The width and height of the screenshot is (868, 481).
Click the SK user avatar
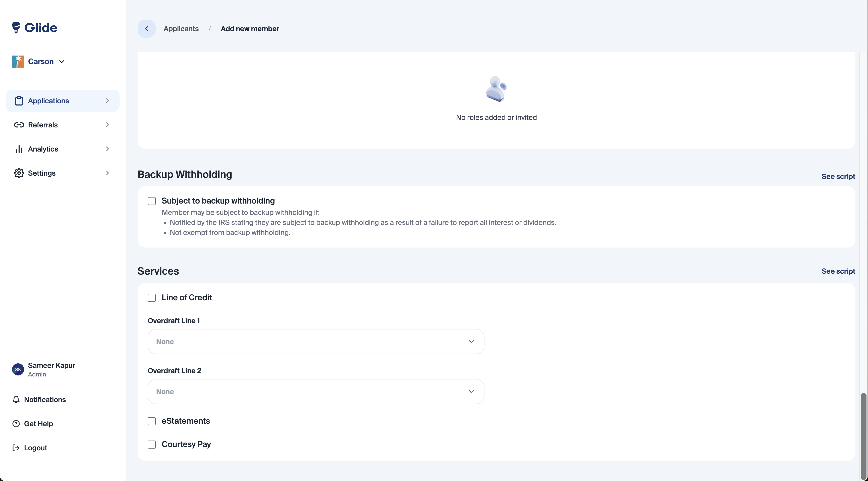(x=18, y=369)
